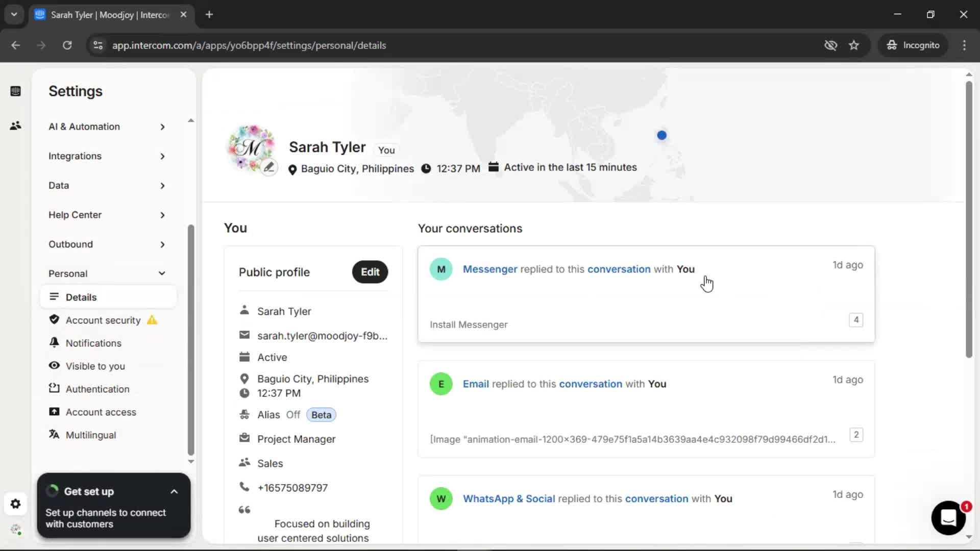This screenshot has width=980, height=551.
Task: Open Authentication settings
Action: coord(97,389)
